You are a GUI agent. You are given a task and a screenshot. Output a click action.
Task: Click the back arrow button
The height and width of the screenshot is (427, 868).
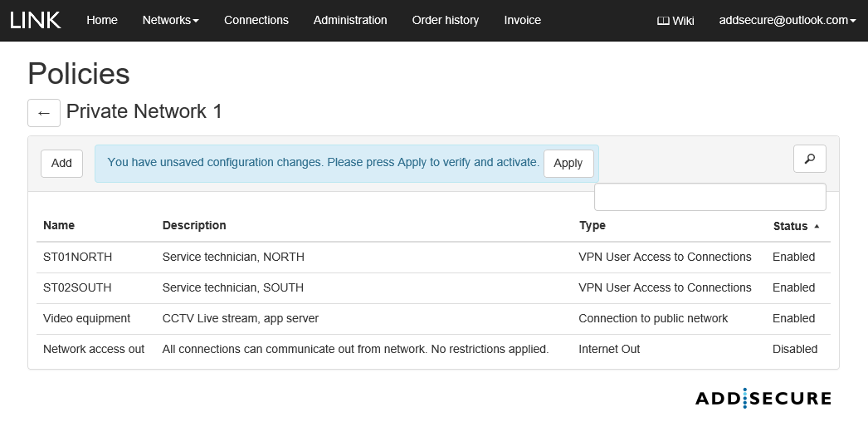(44, 113)
